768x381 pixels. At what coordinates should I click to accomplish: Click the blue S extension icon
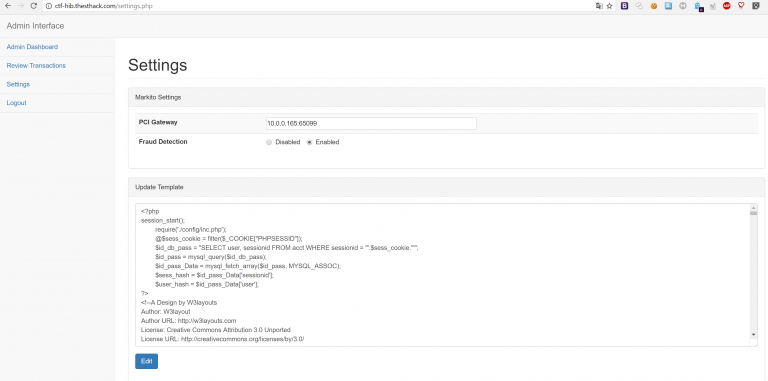[x=668, y=6]
